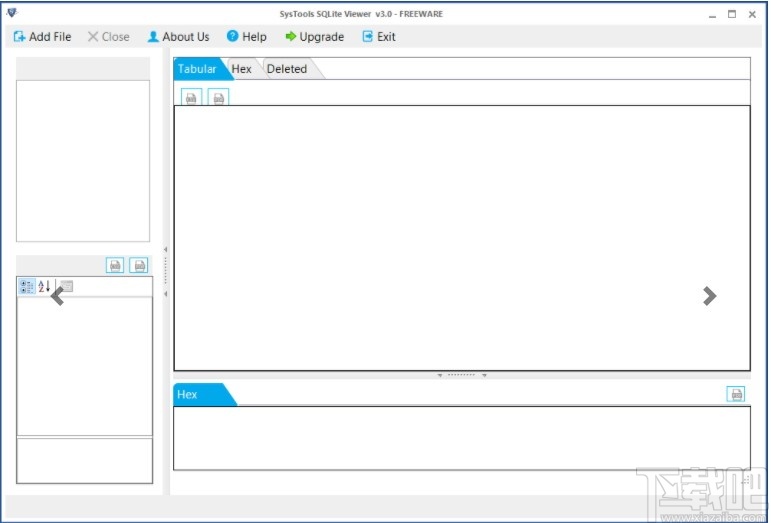Viewport: 771px width, 523px height.
Task: Click second export icon under Tabular tab
Action: pos(218,98)
